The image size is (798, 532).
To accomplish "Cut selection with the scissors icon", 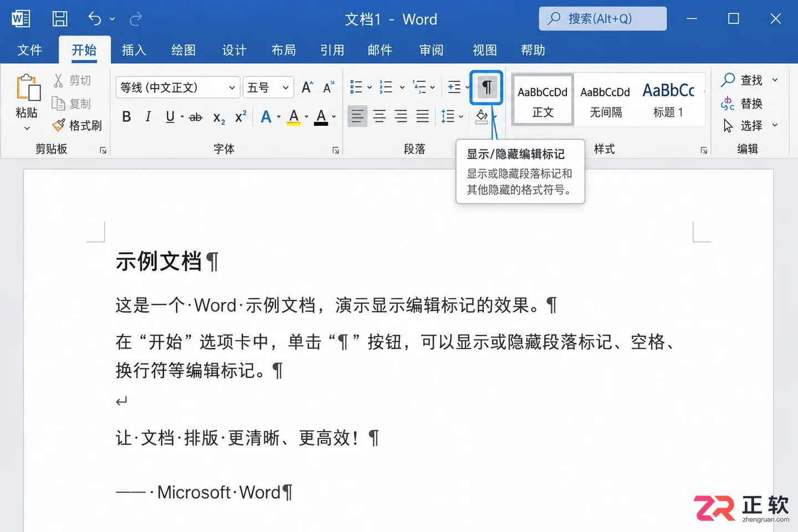I will tap(58, 80).
